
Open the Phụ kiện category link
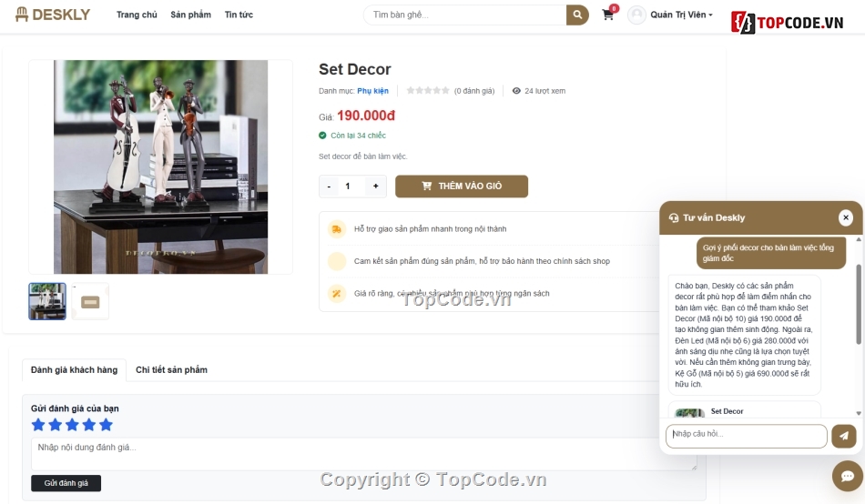point(373,91)
